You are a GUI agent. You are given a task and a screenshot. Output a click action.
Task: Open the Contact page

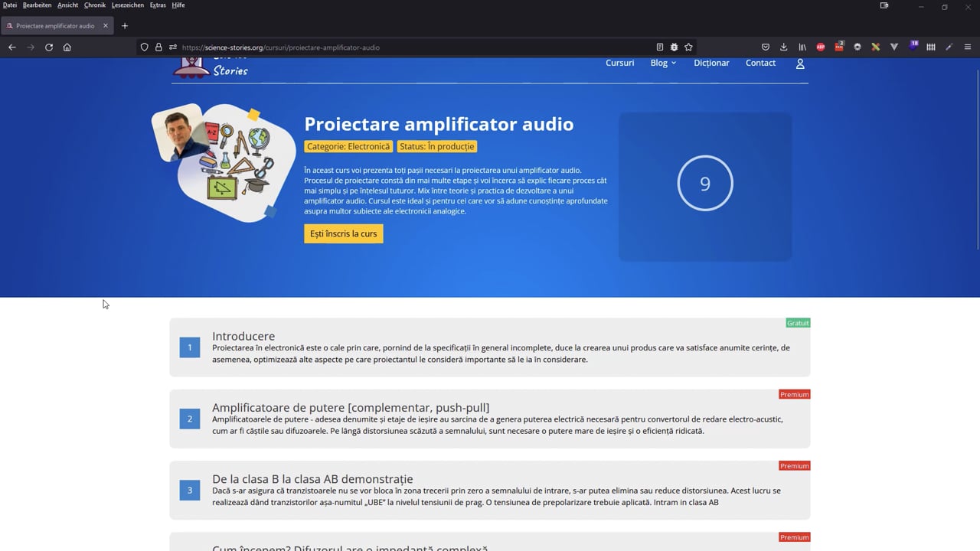pyautogui.click(x=760, y=63)
